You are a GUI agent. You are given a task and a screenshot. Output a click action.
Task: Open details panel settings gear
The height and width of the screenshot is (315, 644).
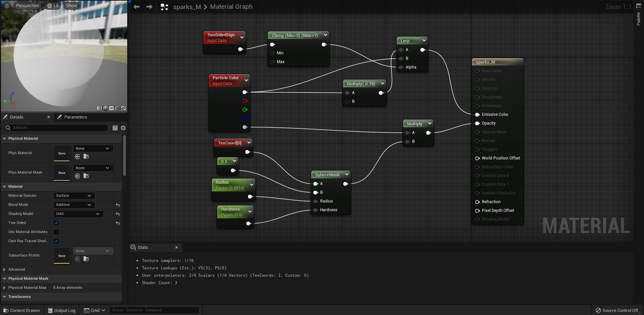[123, 128]
